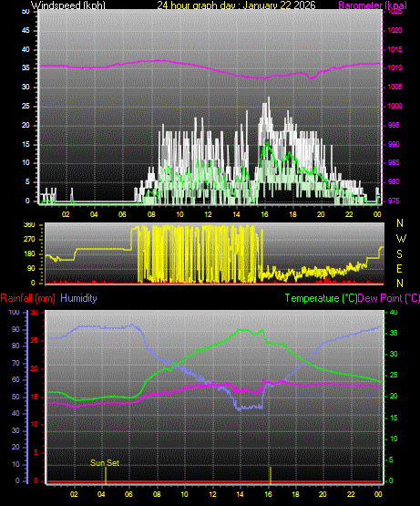Click the Rainfall (mm) legend label
Viewport: 420px width, 506px height.
27,298
